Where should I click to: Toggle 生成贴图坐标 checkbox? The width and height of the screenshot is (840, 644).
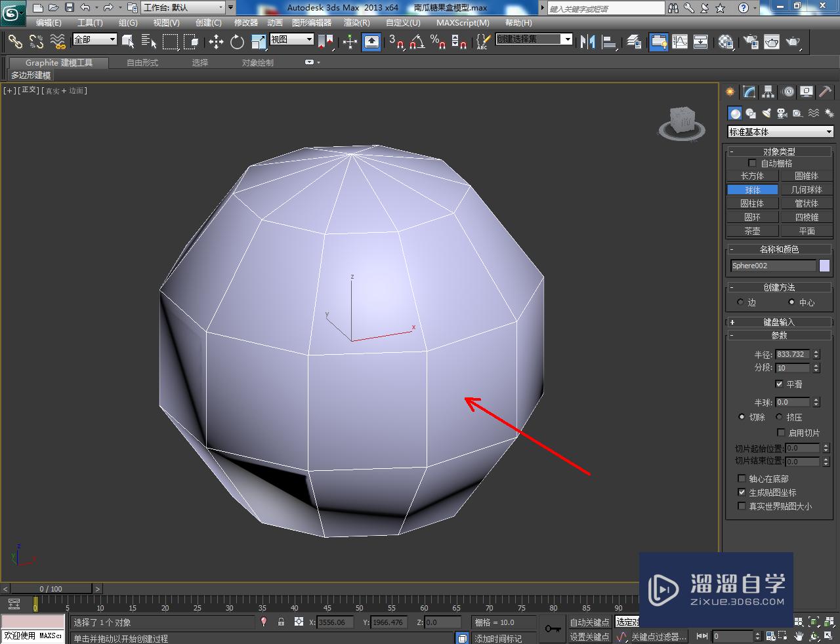742,493
